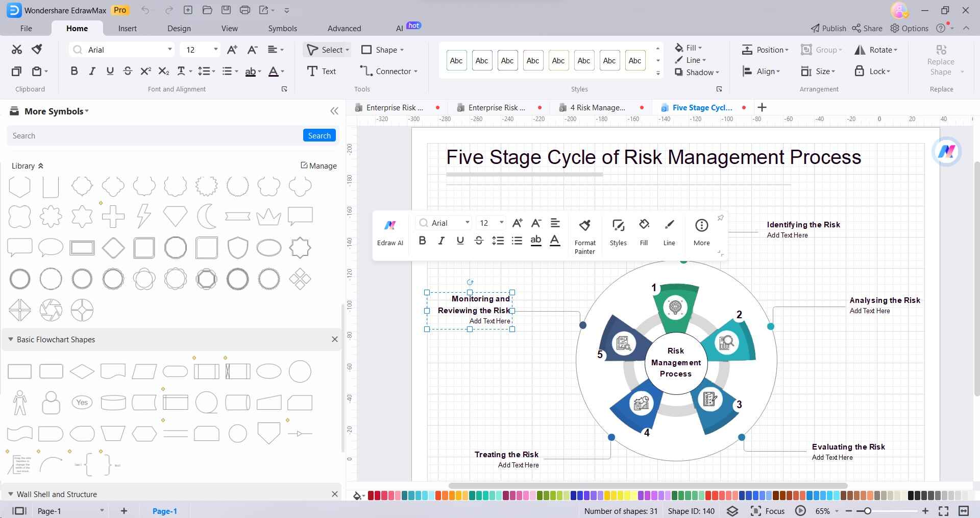Viewport: 980px width, 518px height.
Task: Toggle bold in the floating toolbar
Action: [x=422, y=241]
